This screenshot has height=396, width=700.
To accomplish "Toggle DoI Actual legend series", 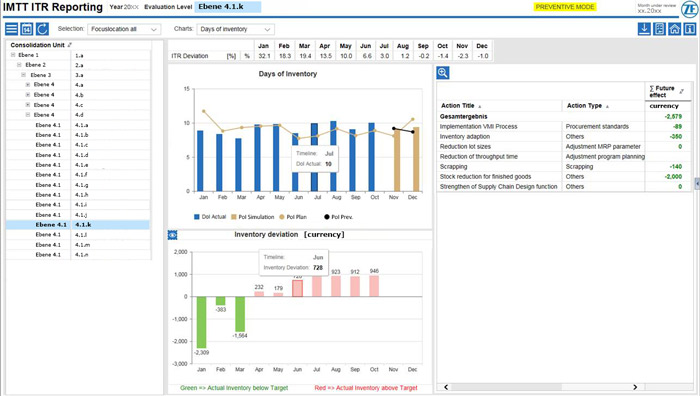I will pyautogui.click(x=210, y=217).
